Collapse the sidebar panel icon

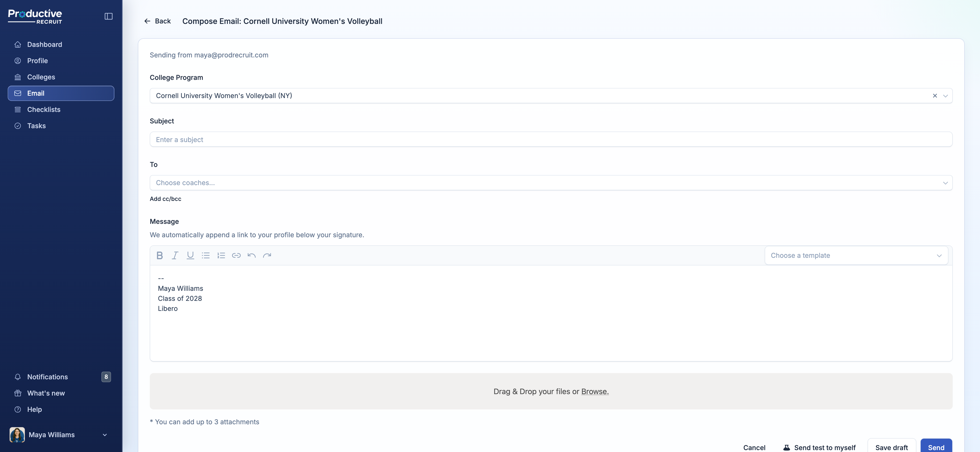[108, 16]
